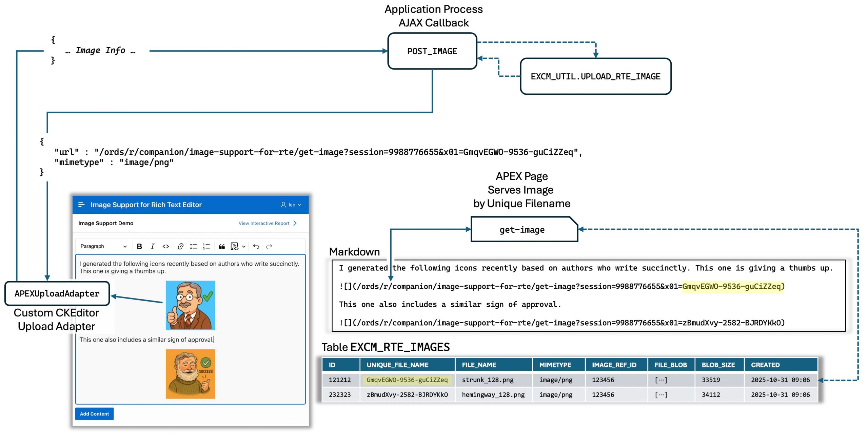Open the leo user menu
This screenshot has width=868, height=442.
pos(291,205)
